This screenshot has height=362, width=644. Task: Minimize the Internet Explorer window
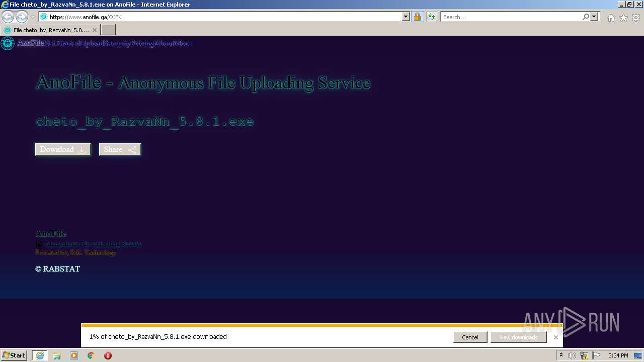pyautogui.click(x=621, y=5)
